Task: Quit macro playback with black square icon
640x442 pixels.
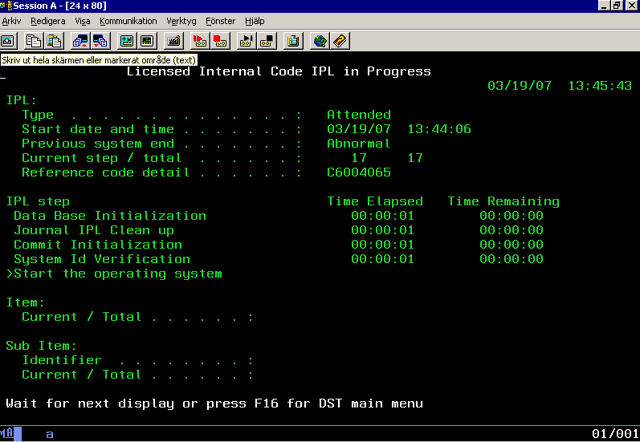Action: pyautogui.click(x=267, y=41)
